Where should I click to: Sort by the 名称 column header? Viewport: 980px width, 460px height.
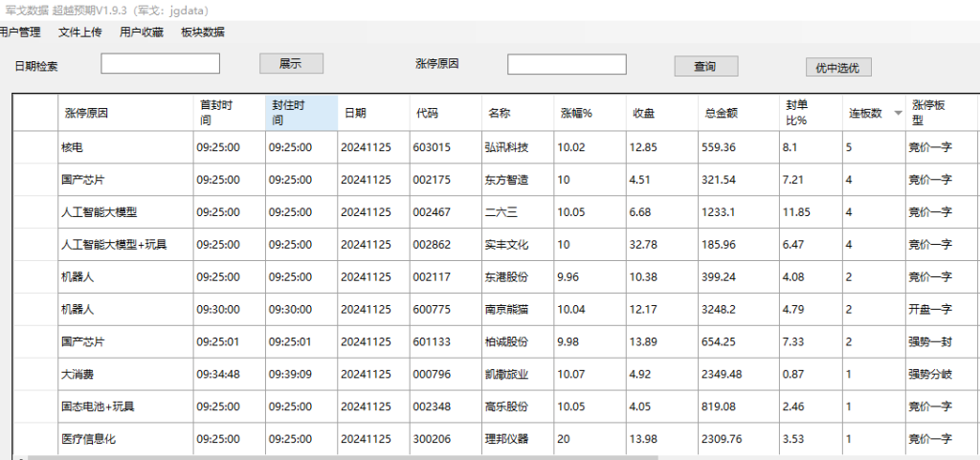[x=518, y=113]
